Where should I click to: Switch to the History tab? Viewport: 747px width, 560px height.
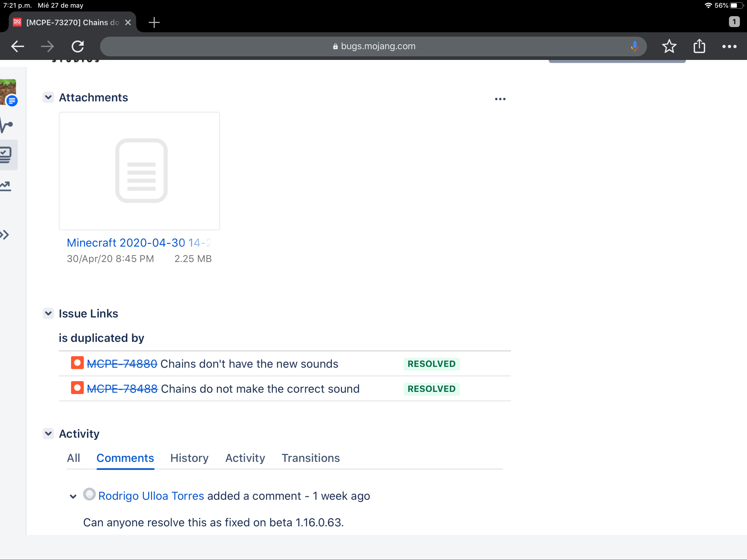pos(189,458)
